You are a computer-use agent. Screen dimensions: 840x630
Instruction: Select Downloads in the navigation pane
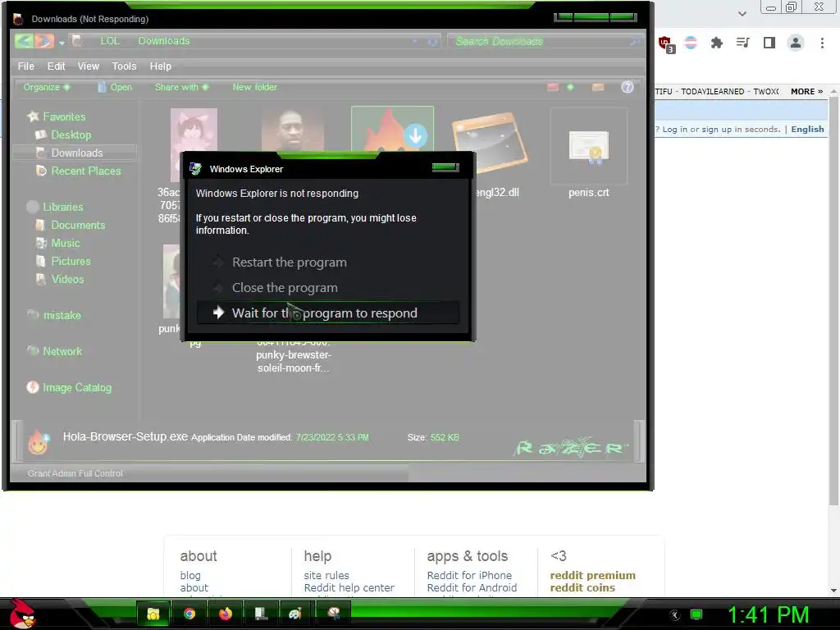click(x=76, y=153)
